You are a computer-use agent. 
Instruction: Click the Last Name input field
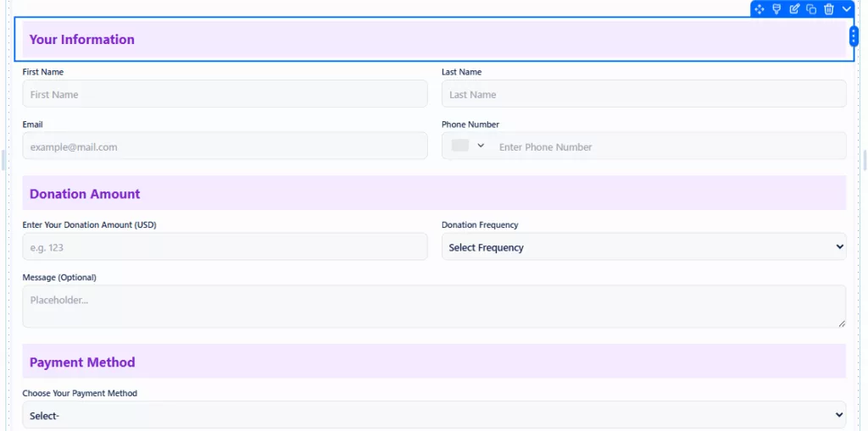click(643, 94)
